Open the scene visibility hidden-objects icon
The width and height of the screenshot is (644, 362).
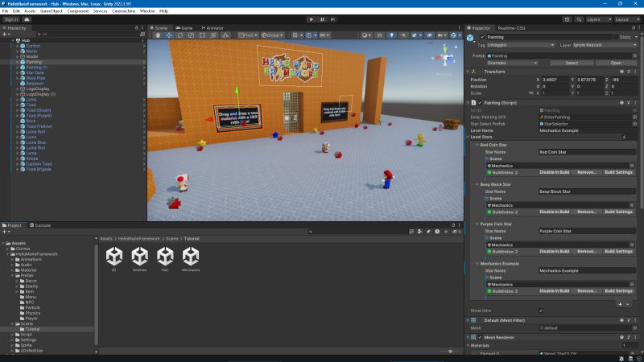430,35
